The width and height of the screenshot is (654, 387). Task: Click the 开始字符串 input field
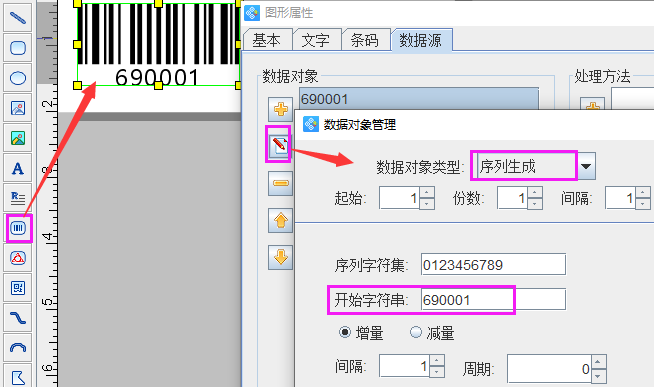[493, 299]
